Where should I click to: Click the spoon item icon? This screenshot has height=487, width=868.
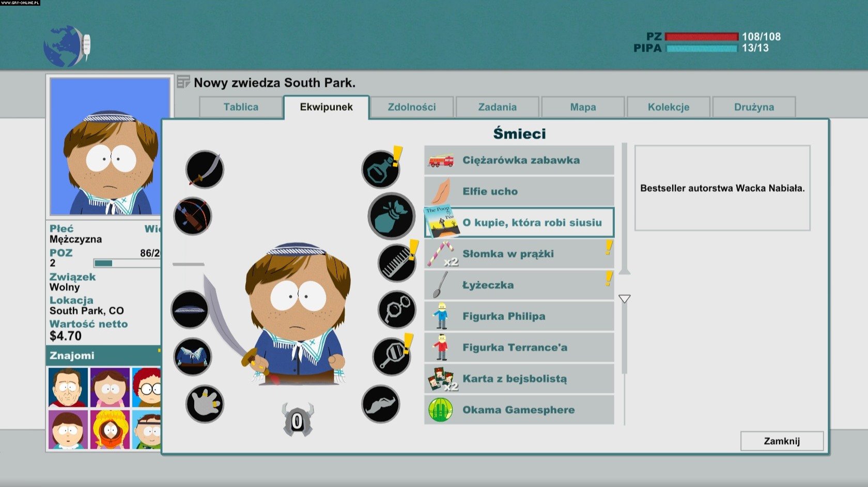tap(441, 285)
